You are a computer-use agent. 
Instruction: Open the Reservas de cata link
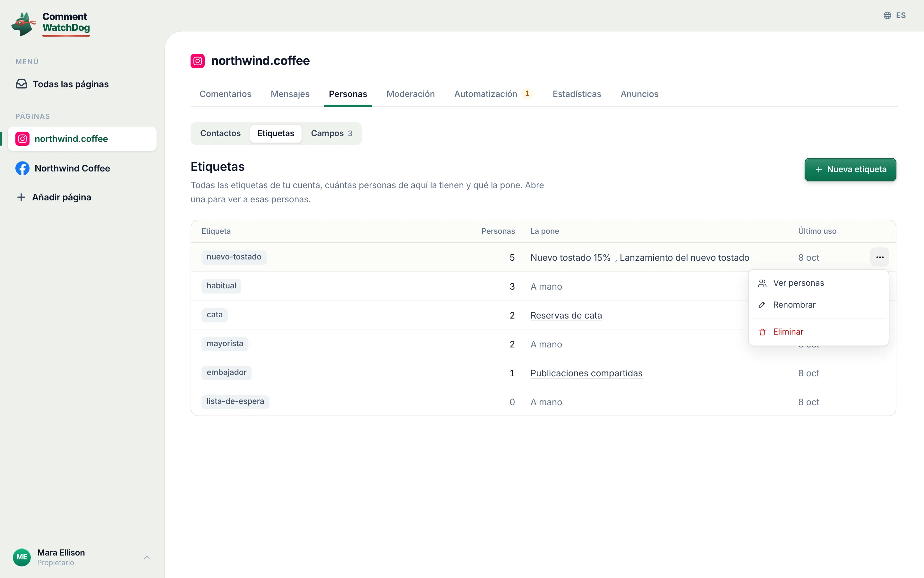click(566, 315)
